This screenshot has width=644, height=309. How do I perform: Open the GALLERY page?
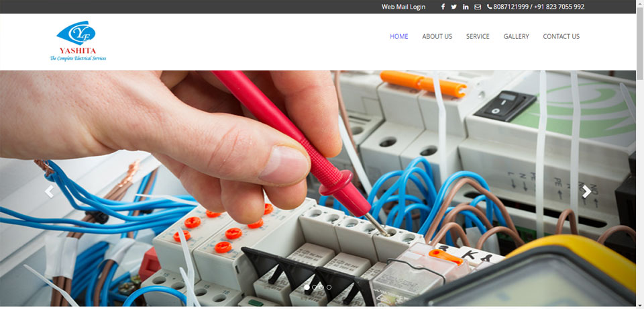tap(517, 36)
